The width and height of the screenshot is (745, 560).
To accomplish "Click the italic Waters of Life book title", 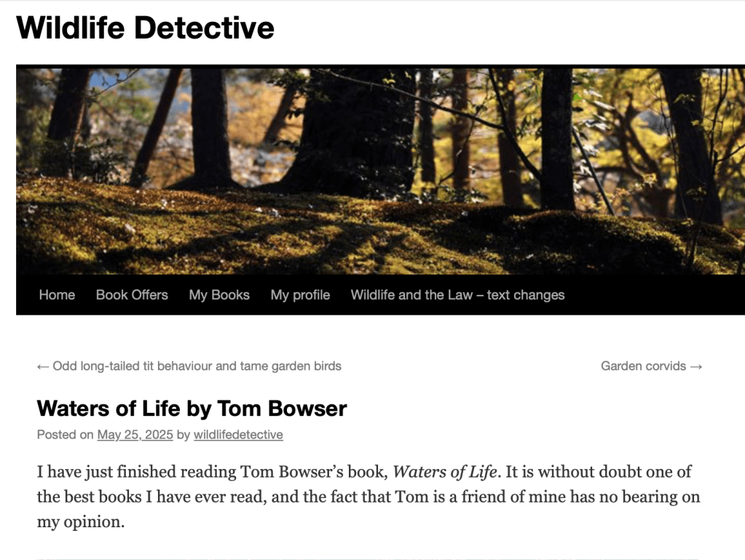I will 444,472.
